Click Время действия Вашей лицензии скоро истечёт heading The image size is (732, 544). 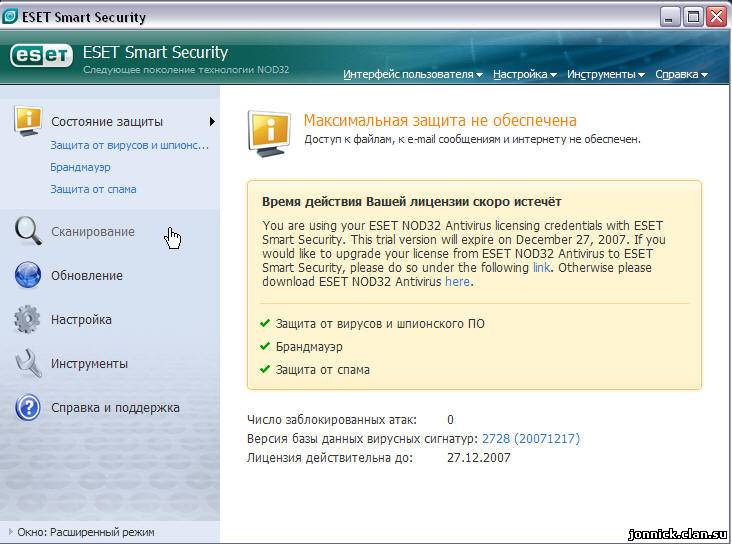[412, 202]
